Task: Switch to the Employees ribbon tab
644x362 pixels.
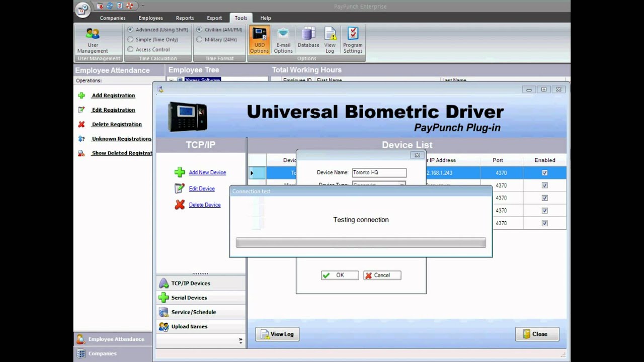Action: [150, 18]
